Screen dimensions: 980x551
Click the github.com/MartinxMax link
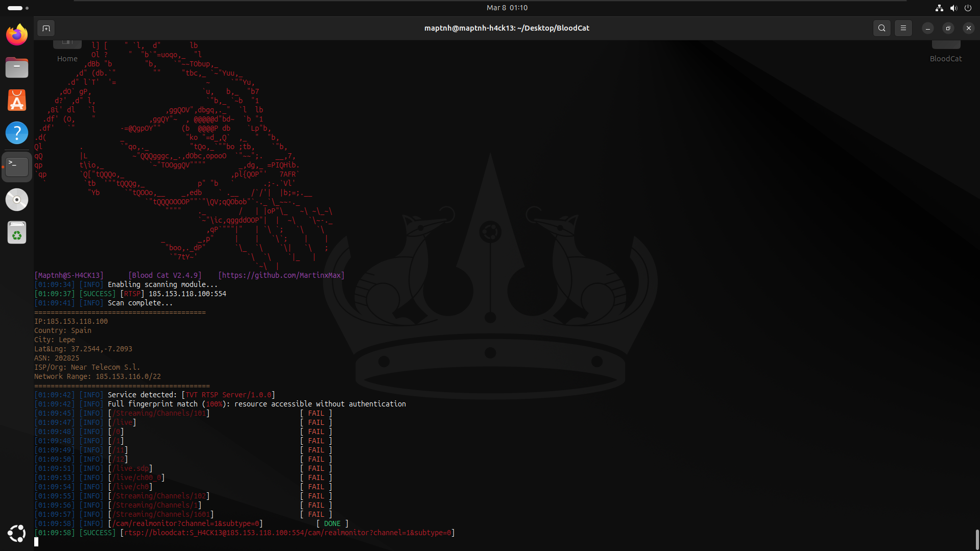pos(281,275)
